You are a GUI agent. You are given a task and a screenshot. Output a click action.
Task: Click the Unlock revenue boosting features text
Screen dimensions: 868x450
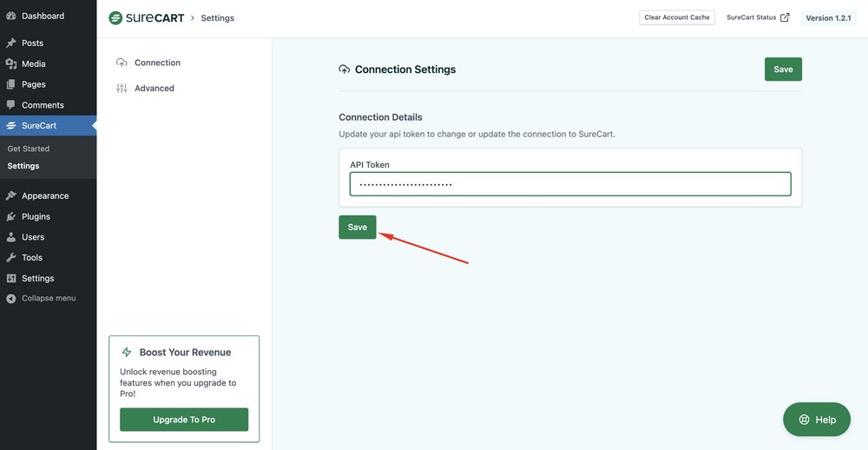178,383
